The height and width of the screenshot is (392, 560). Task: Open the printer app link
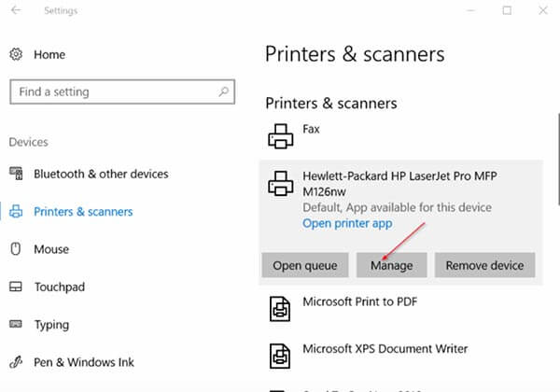tap(347, 223)
